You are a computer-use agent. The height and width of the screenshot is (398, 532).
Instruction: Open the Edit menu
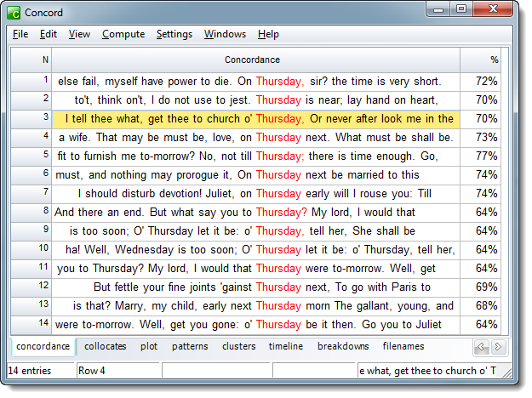click(x=49, y=34)
